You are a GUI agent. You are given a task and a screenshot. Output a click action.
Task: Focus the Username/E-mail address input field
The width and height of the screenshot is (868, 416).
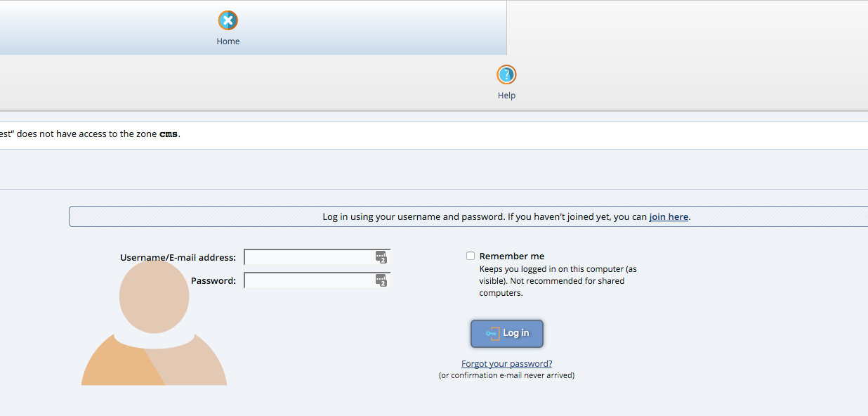[309, 257]
